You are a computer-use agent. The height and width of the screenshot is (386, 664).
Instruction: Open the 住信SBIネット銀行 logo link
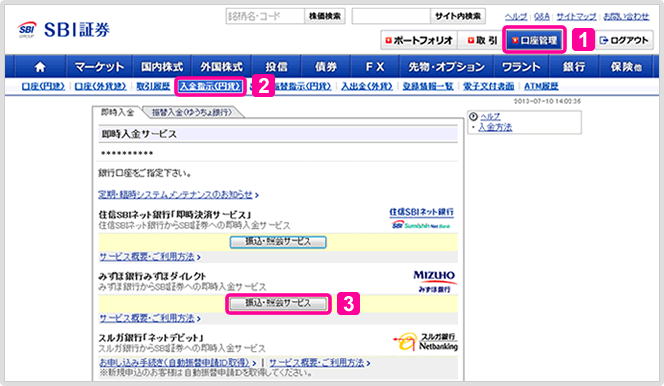point(421,218)
